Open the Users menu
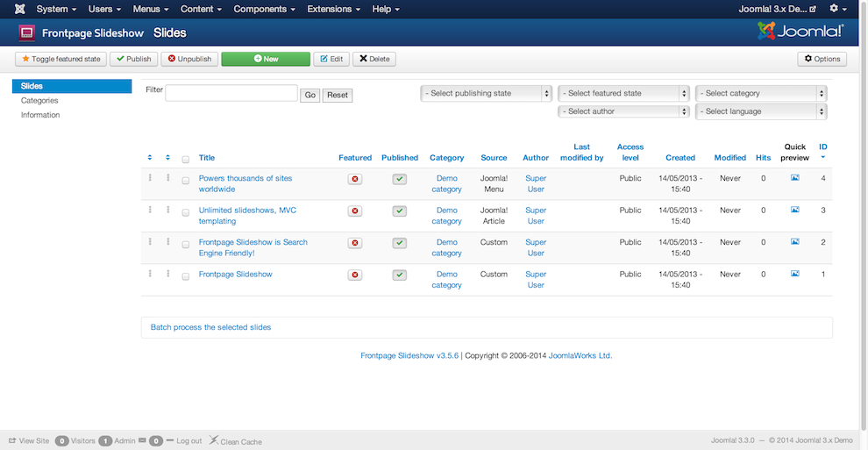868x450 pixels. point(104,9)
